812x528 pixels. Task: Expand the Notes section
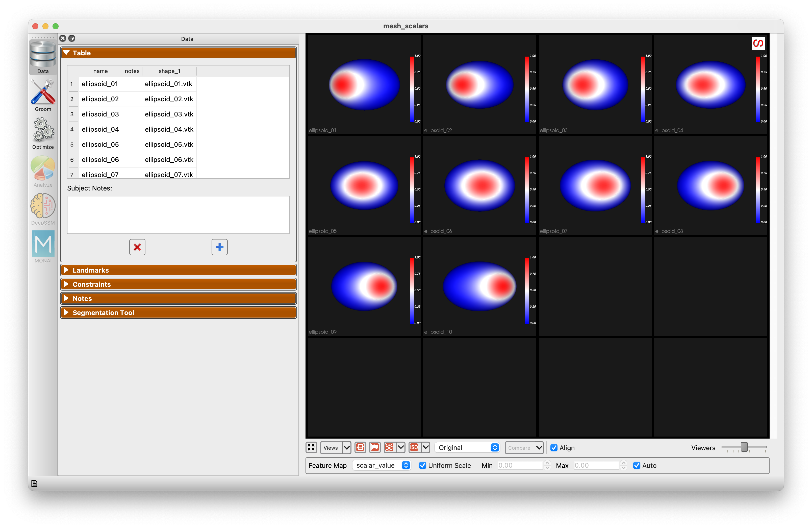(179, 299)
